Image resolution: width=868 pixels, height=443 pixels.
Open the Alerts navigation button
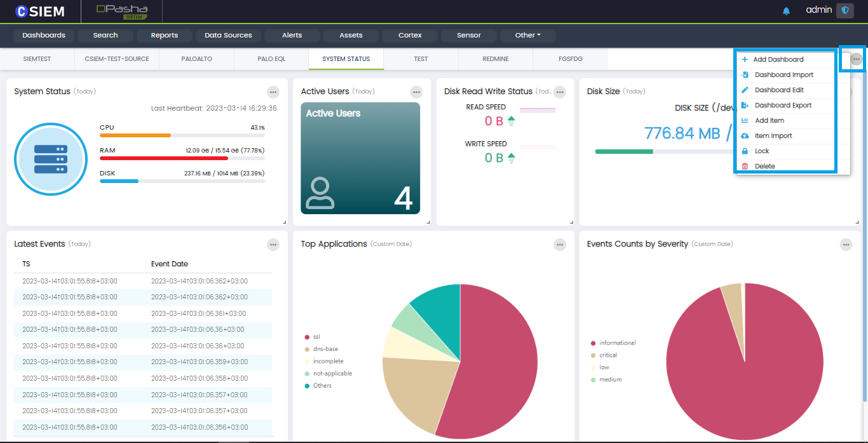tap(292, 35)
